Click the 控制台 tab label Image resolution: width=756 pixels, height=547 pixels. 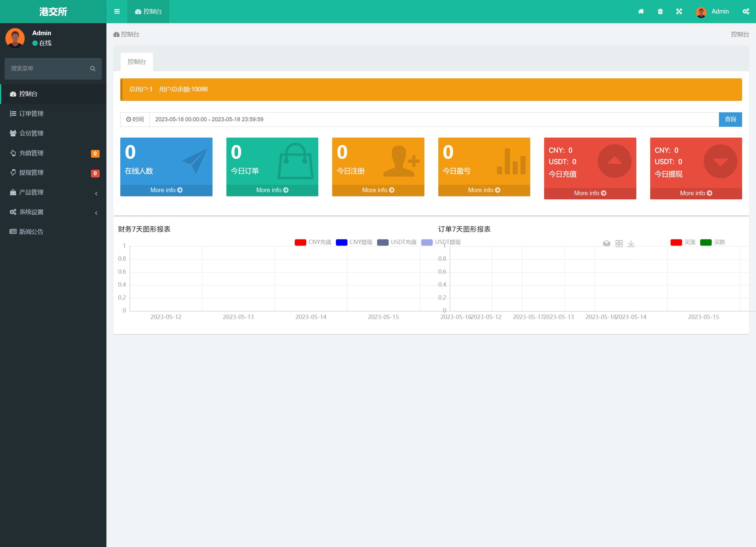(136, 61)
